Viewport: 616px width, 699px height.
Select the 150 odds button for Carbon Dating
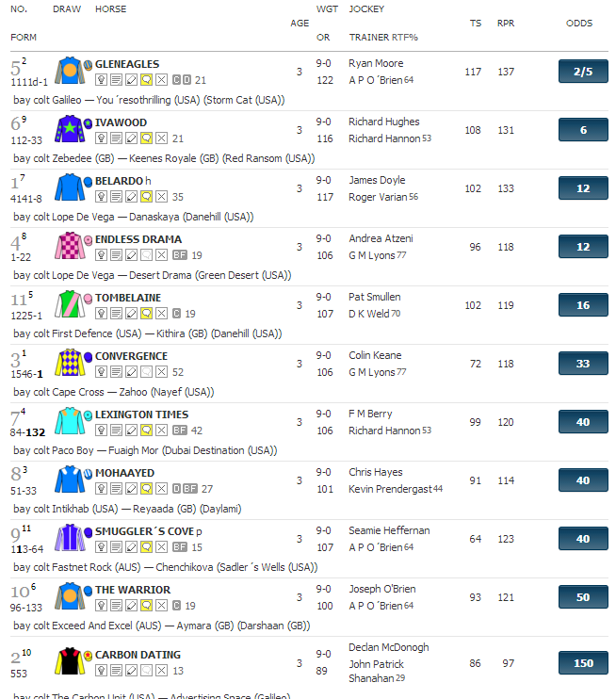(583, 663)
